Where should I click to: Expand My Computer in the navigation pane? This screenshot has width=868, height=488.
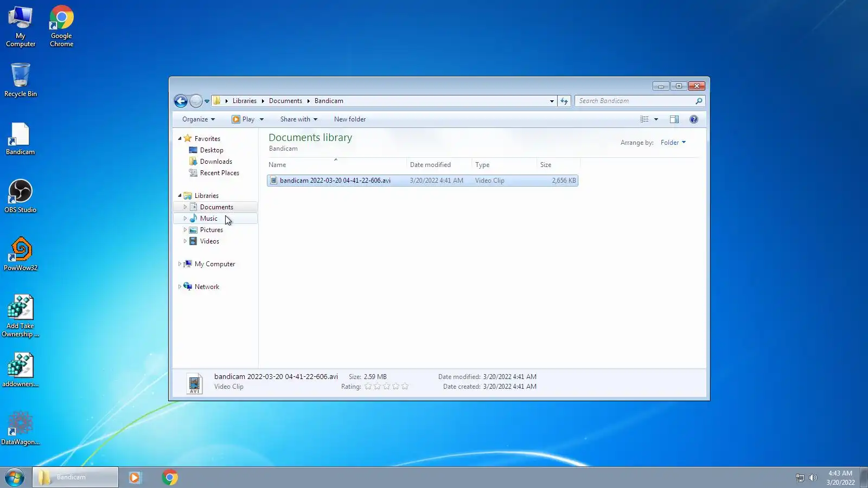[180, 264]
